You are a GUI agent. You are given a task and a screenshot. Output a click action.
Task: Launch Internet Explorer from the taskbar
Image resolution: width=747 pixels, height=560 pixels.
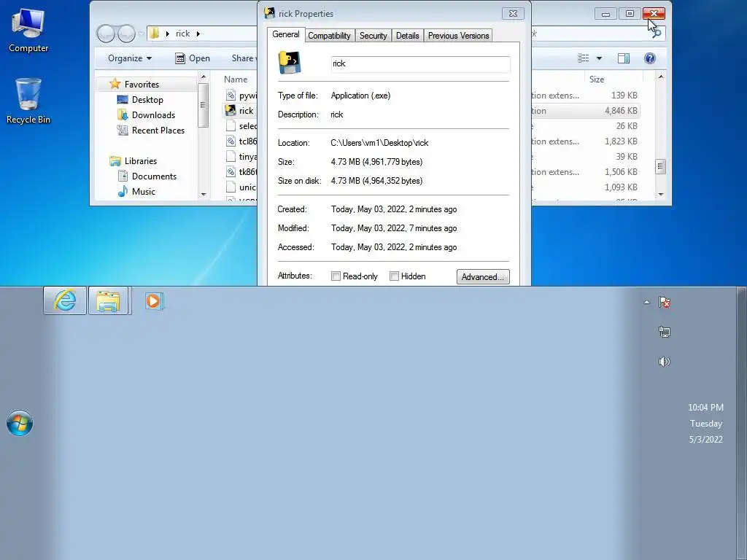click(x=65, y=300)
